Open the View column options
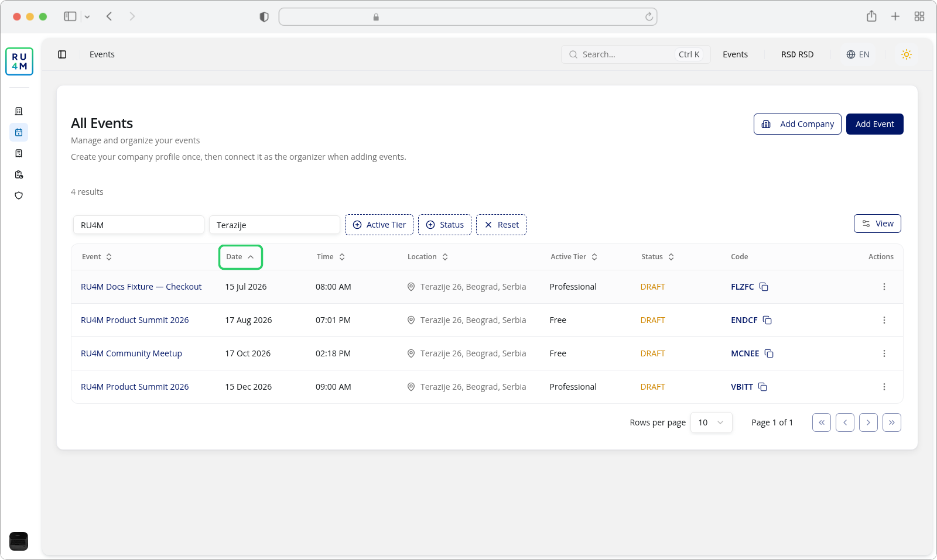This screenshot has width=937, height=560. coord(877,224)
